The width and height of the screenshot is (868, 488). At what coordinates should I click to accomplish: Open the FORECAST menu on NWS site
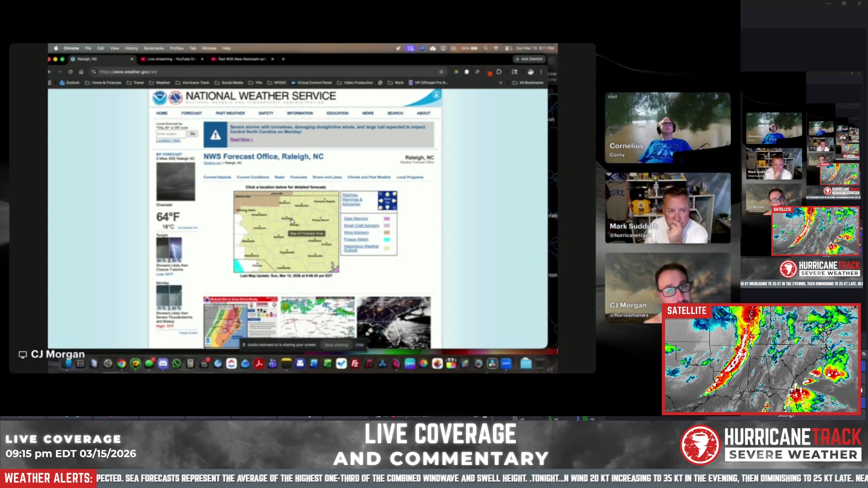click(x=192, y=113)
